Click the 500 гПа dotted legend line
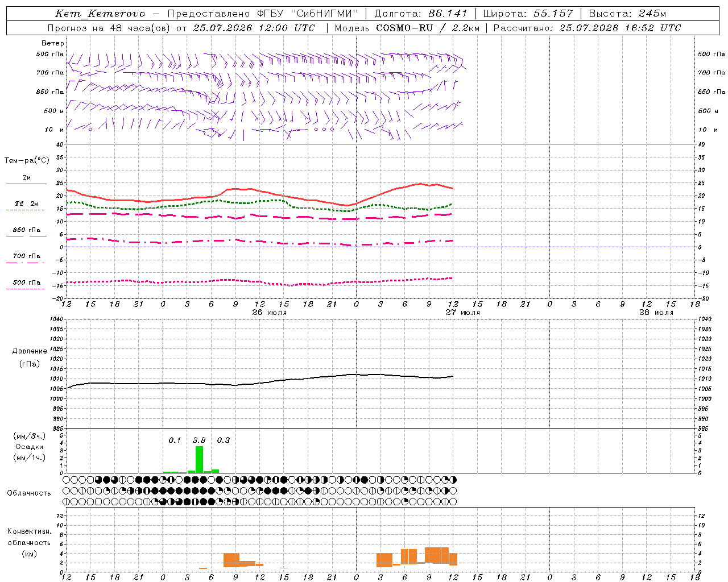 pyautogui.click(x=25, y=289)
